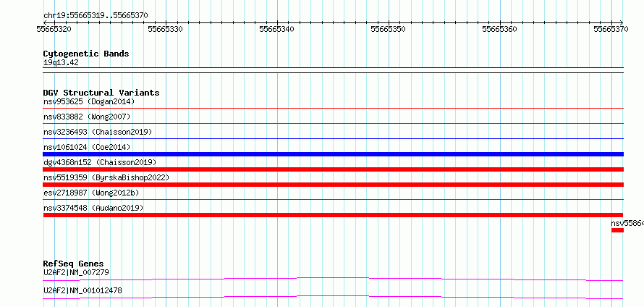Click the thin red esv2718987 variant line
Viewport: 644px width, 307px height.
click(333, 199)
